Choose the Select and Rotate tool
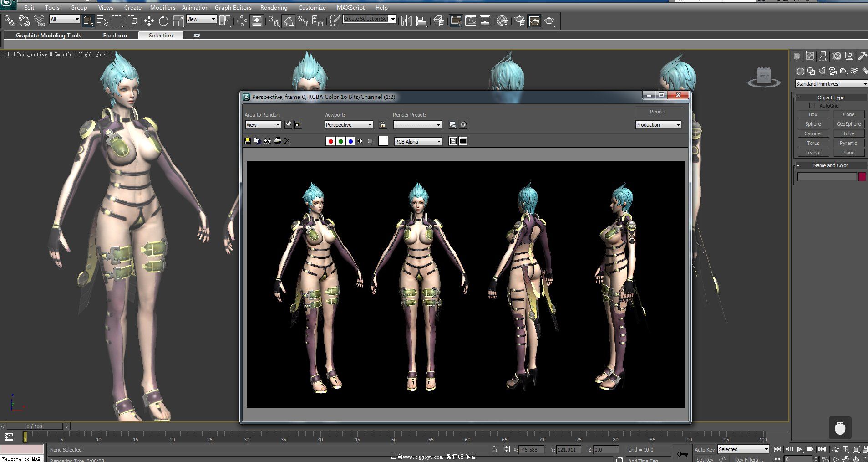The height and width of the screenshot is (462, 868). tap(163, 21)
